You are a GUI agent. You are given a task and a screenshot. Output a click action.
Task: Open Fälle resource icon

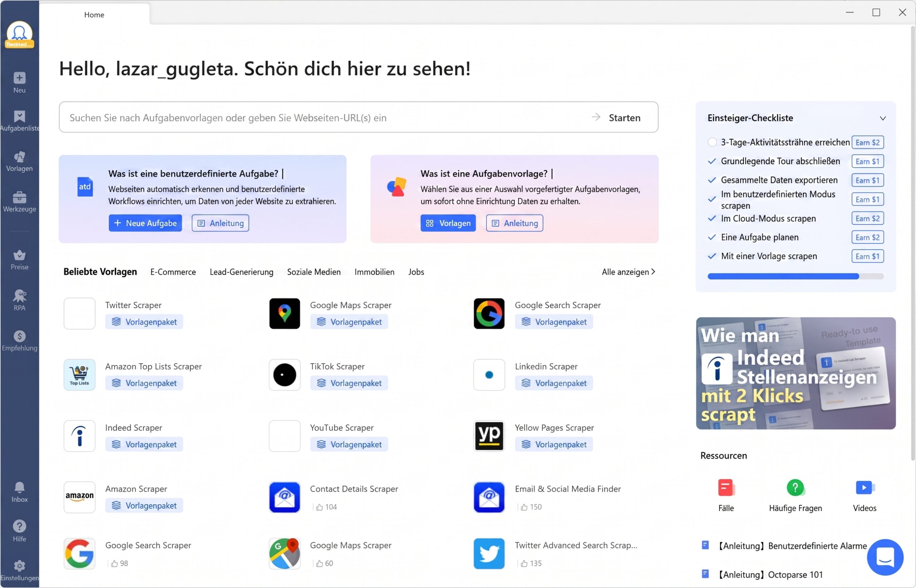[726, 488]
